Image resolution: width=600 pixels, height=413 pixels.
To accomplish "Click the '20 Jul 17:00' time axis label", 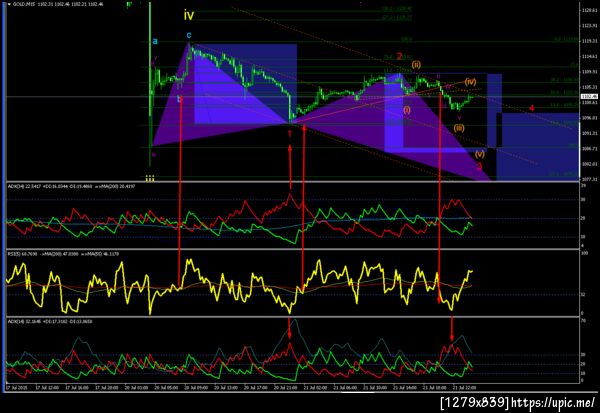I will click(256, 387).
